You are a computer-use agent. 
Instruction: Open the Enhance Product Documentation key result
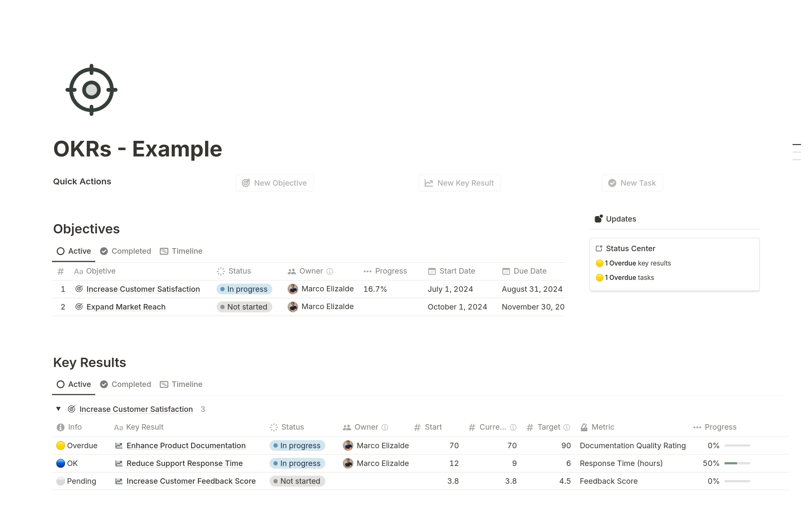coord(186,446)
